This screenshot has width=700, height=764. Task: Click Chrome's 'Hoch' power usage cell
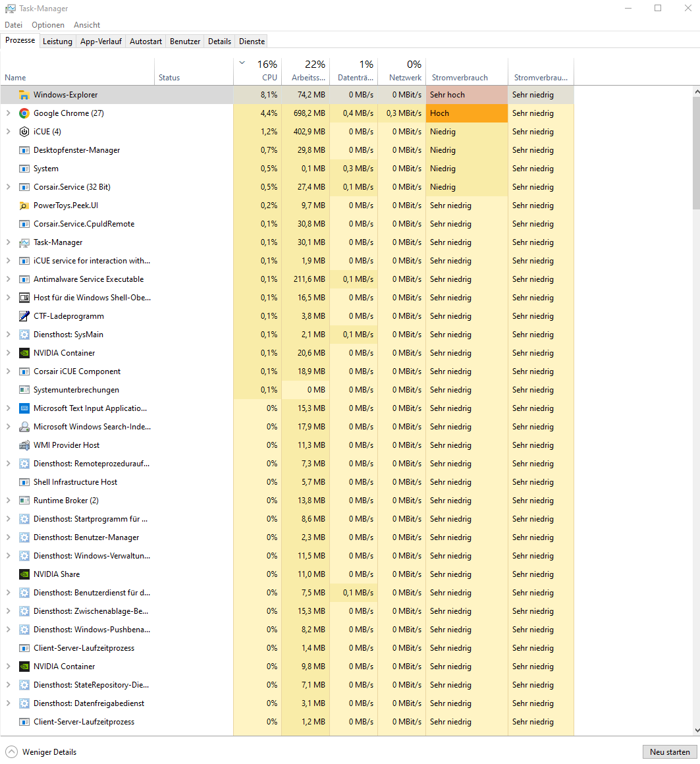pyautogui.click(x=467, y=113)
